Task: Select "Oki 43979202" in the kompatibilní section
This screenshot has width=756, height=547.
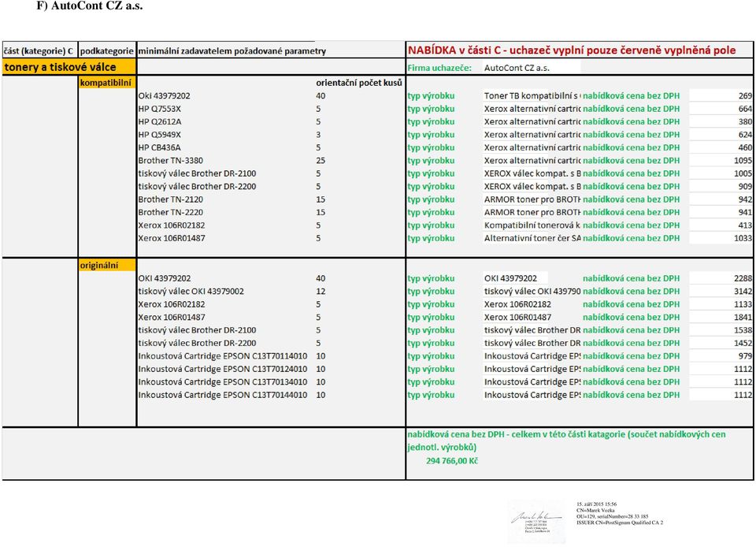Action: tap(164, 96)
